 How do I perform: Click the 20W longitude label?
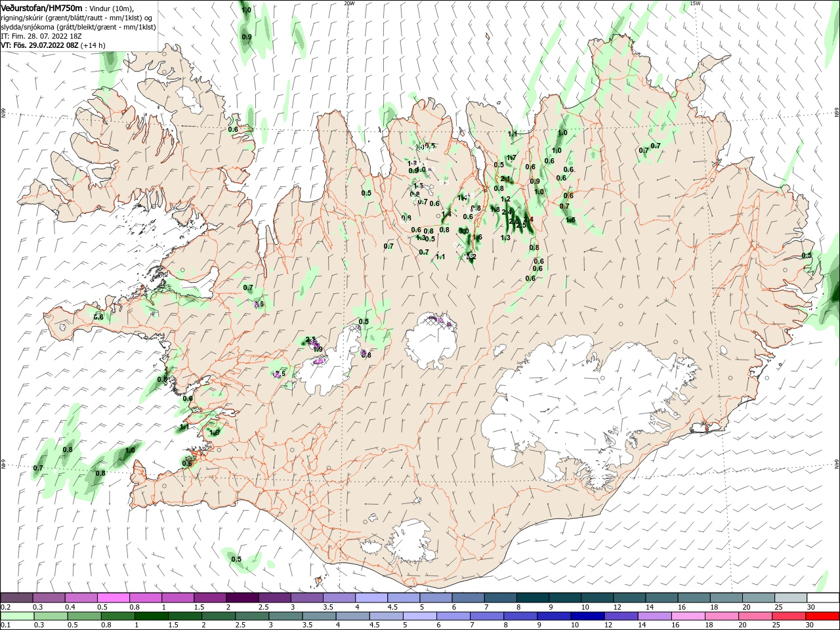point(349,3)
